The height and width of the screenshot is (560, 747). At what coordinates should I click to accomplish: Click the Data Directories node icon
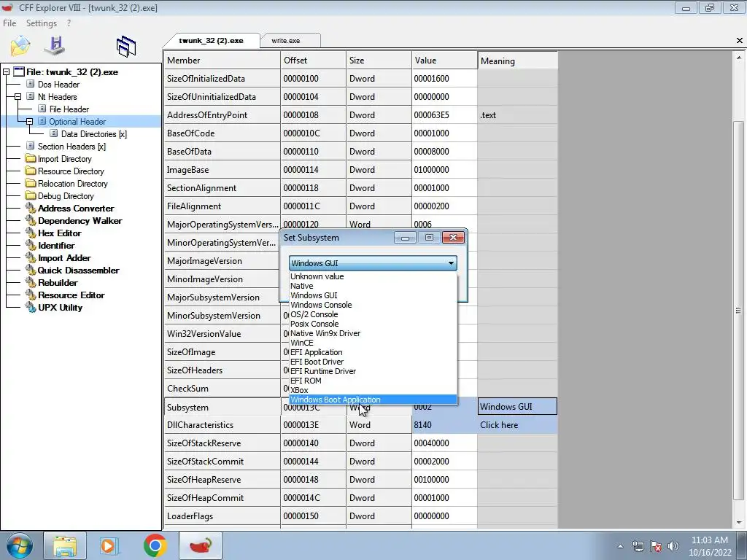pos(53,133)
